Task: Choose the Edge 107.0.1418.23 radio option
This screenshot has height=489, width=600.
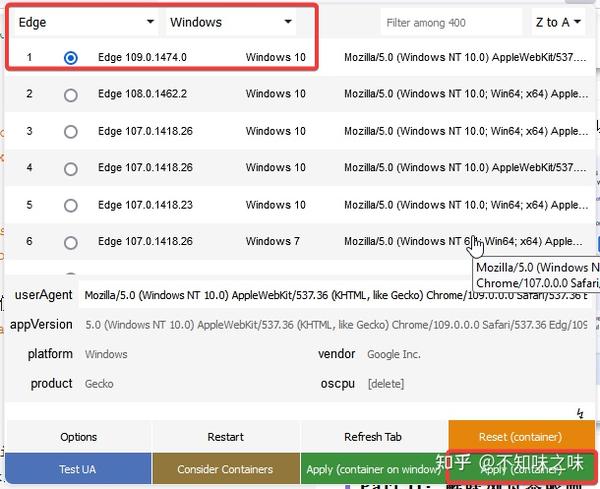Action: [71, 205]
